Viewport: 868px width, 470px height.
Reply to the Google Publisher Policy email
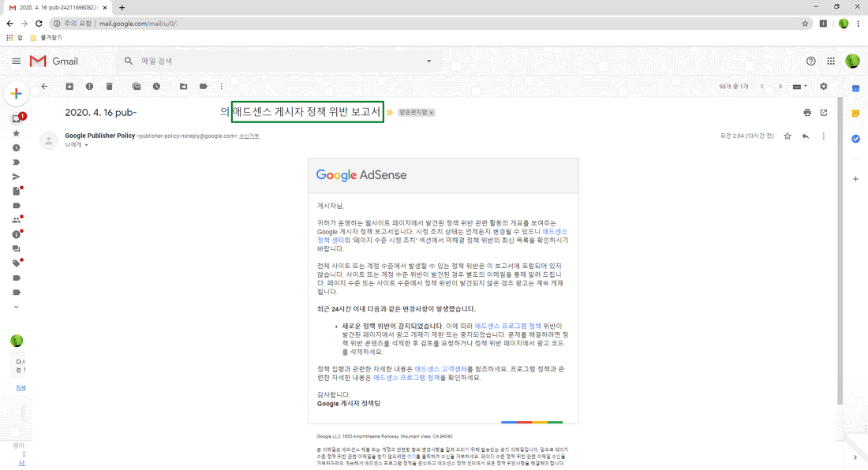click(x=806, y=136)
